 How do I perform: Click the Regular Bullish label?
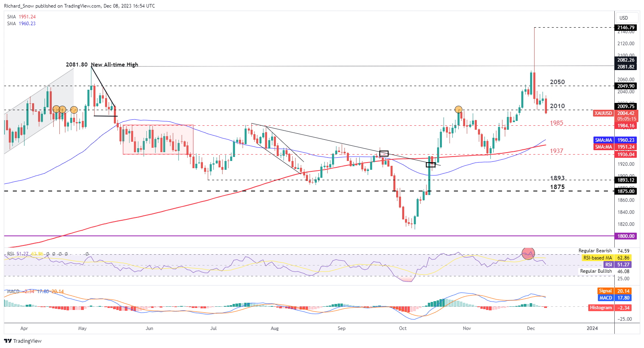(x=596, y=271)
